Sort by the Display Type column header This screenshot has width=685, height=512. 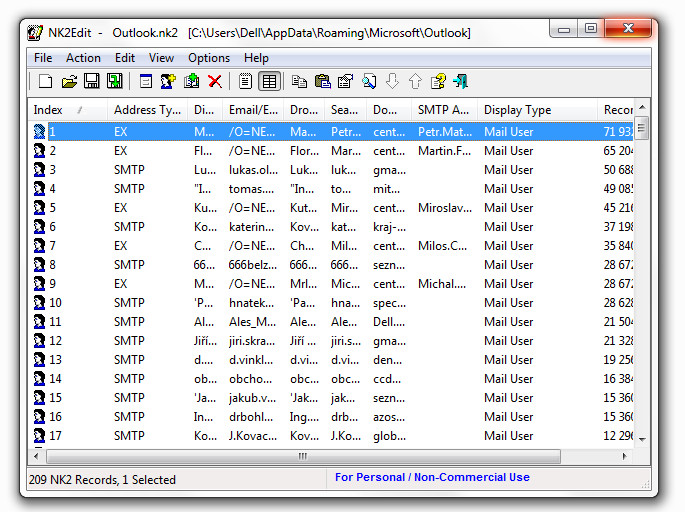(x=537, y=110)
